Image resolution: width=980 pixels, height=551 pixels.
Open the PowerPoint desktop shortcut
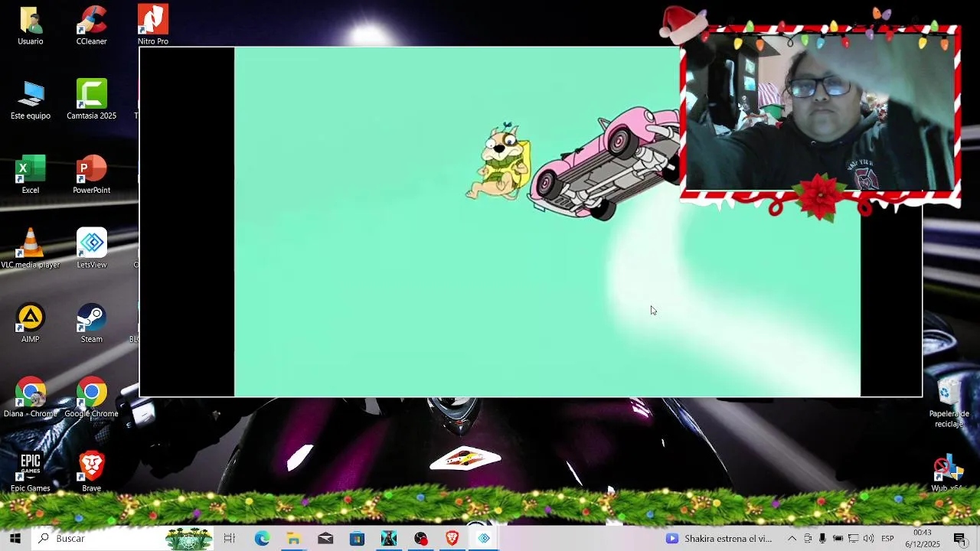click(91, 174)
